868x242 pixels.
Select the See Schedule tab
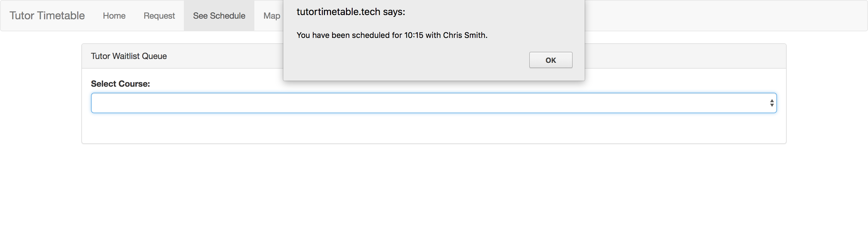point(219,16)
